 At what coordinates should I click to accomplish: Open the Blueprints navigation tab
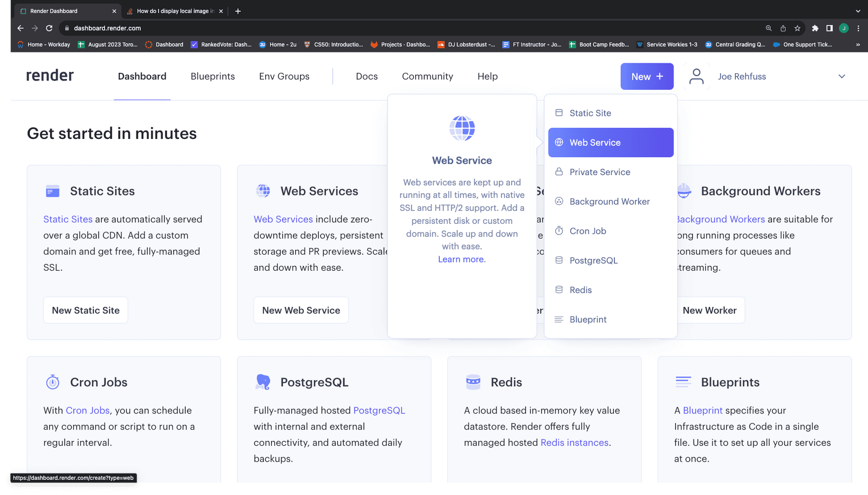(x=213, y=76)
